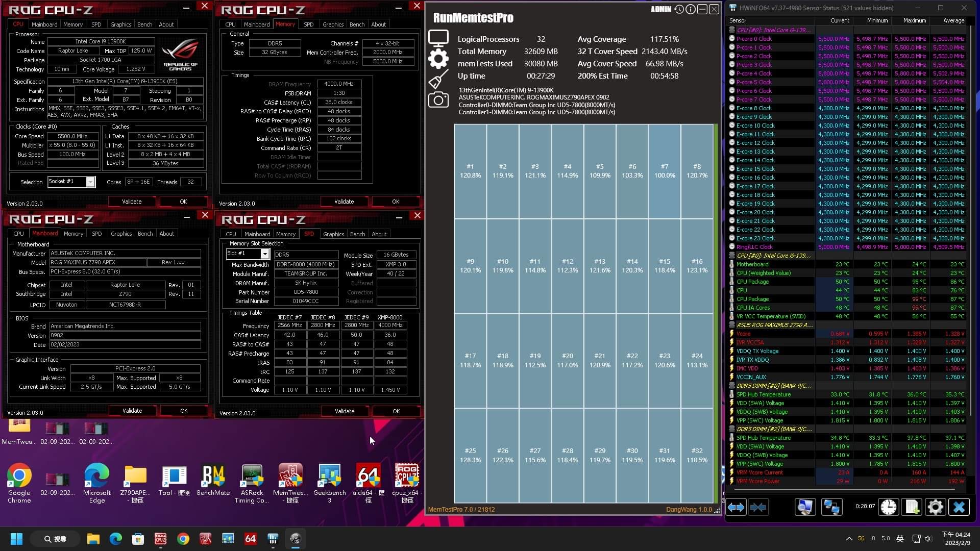This screenshot has height=551, width=980.
Task: Switch to Caches-related Mainboard tab in top-left CPU-Z
Action: click(44, 24)
